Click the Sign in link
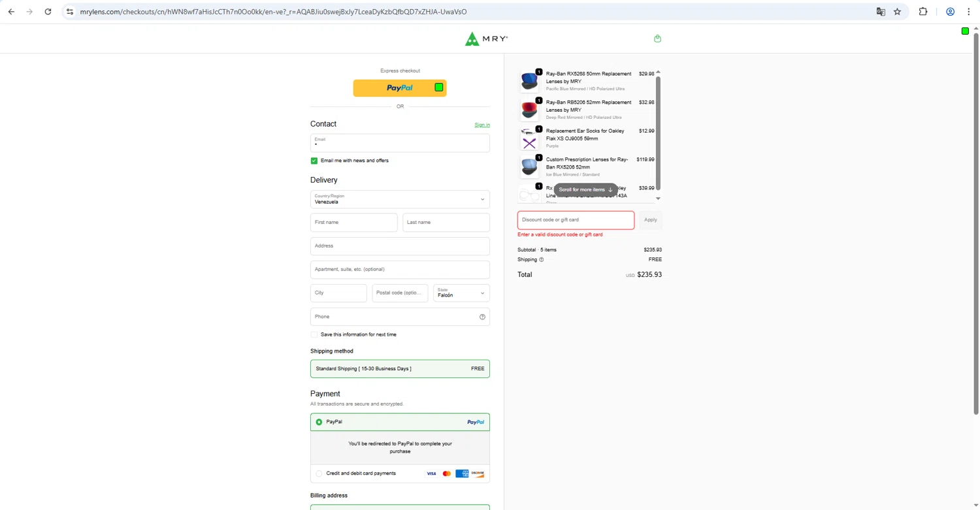This screenshot has height=510, width=980. 482,125
